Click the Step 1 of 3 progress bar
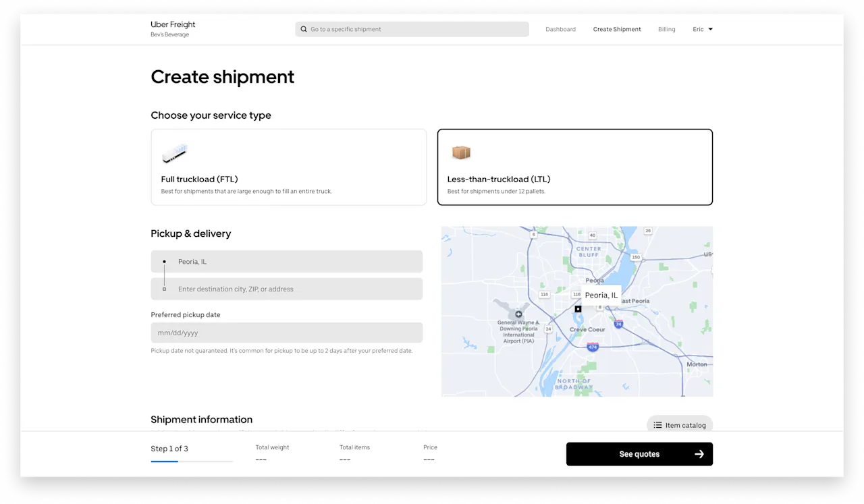 pyautogui.click(x=192, y=461)
